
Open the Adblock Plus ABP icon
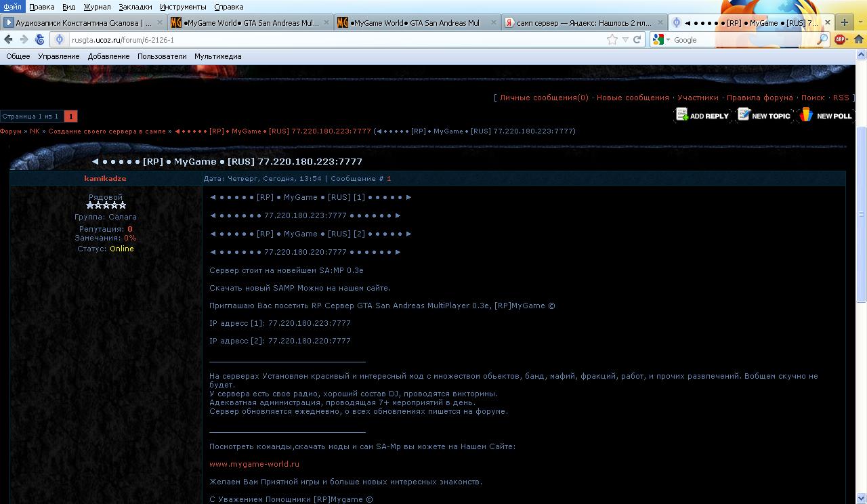click(x=839, y=40)
